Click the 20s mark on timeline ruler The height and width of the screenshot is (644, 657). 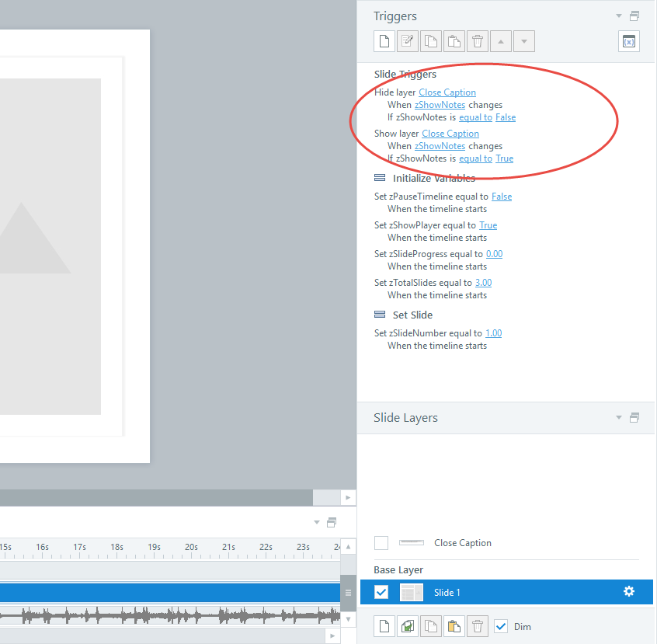tap(191, 547)
